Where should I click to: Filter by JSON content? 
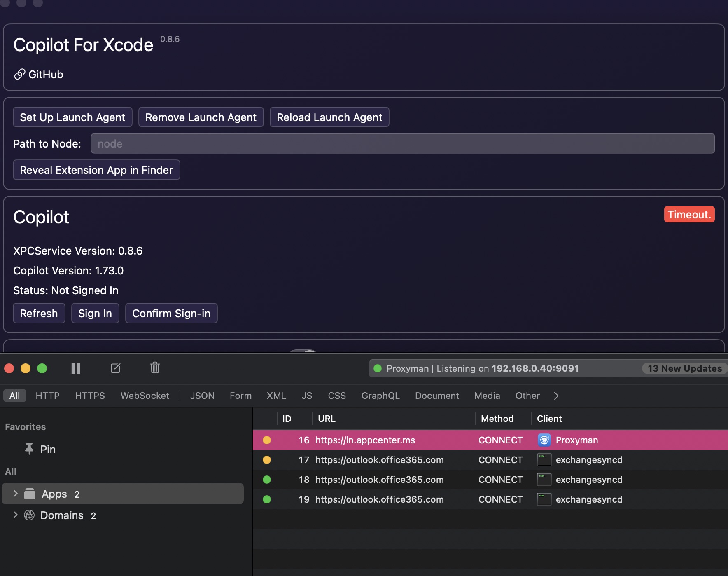[202, 396]
